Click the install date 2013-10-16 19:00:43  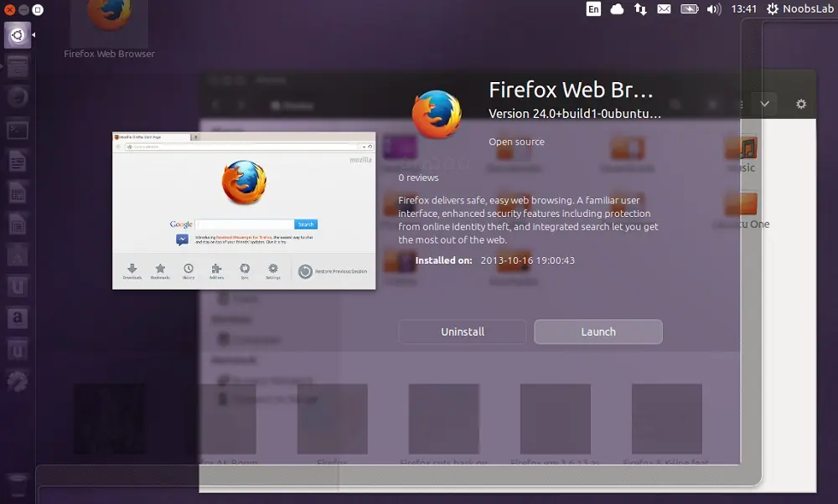pos(527,260)
